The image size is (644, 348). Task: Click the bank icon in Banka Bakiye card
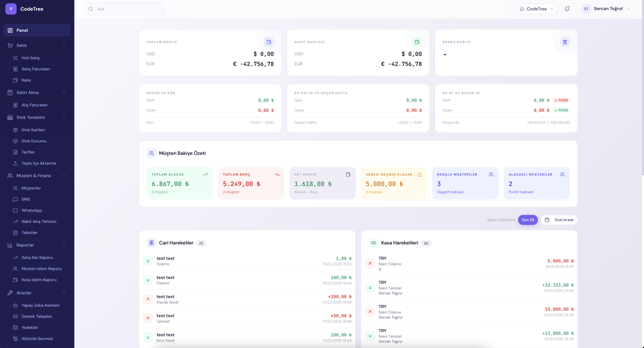click(565, 42)
